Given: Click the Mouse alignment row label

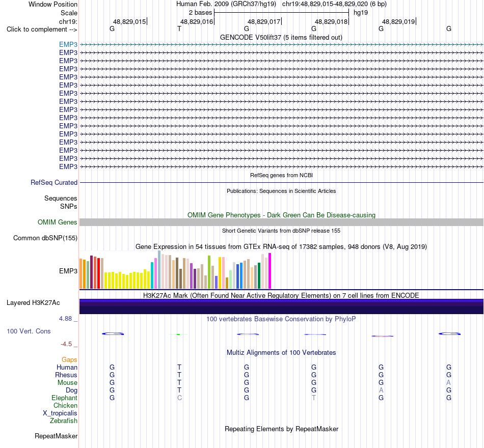Looking at the screenshot, I should [x=67, y=383].
